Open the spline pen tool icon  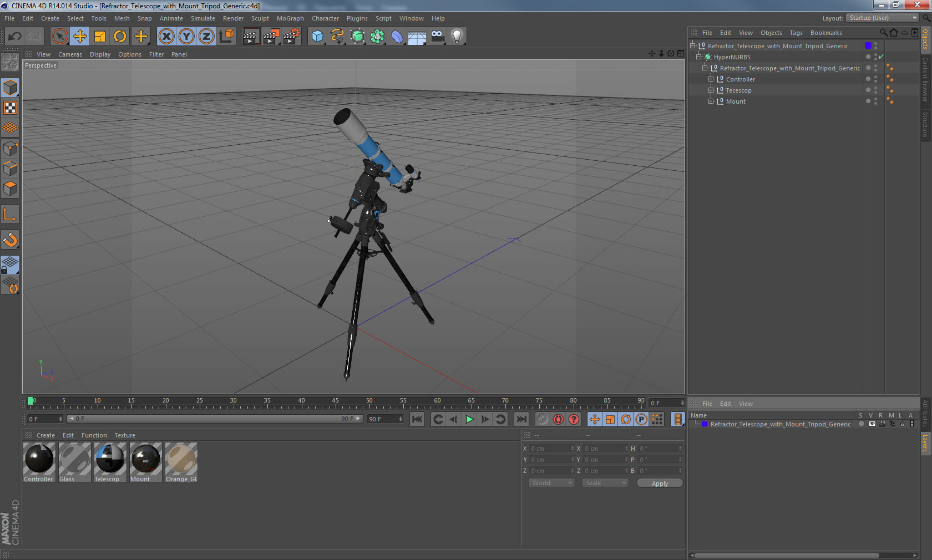click(x=337, y=37)
